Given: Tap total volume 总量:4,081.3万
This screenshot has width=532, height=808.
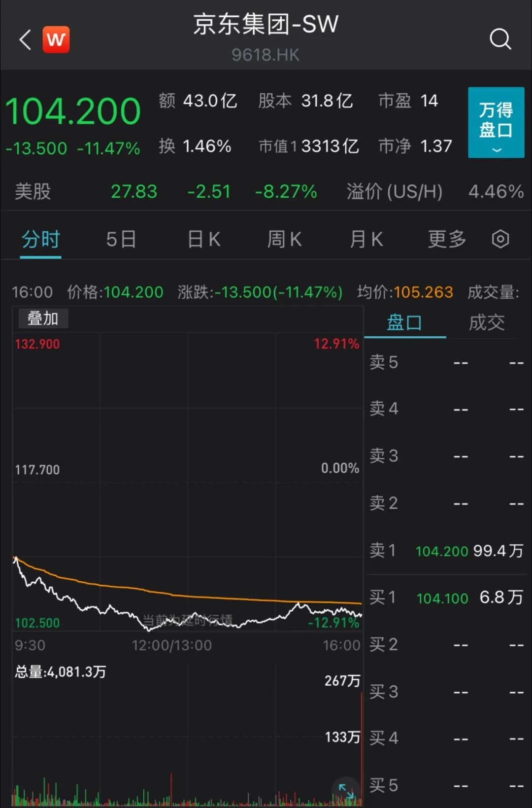Looking at the screenshot, I should tap(61, 672).
